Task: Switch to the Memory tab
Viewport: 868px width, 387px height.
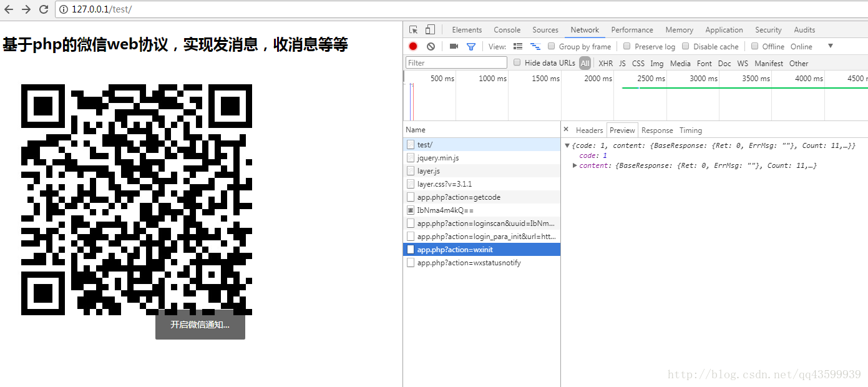Action: (x=679, y=29)
